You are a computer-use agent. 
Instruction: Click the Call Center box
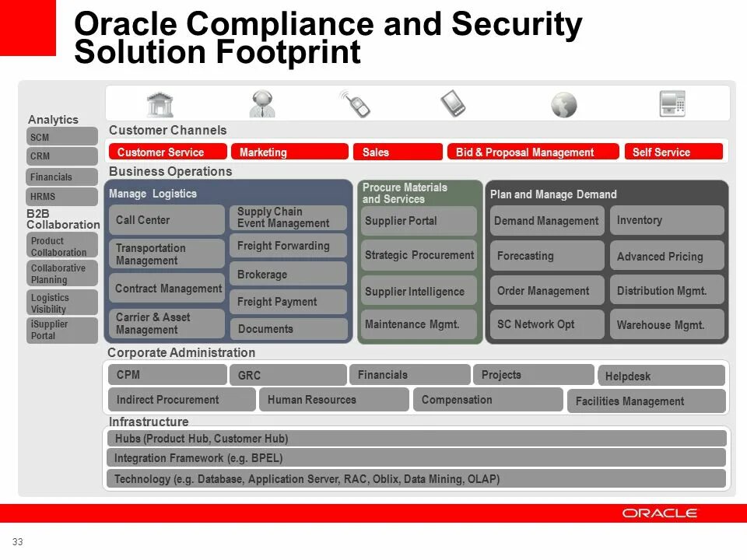point(167,219)
